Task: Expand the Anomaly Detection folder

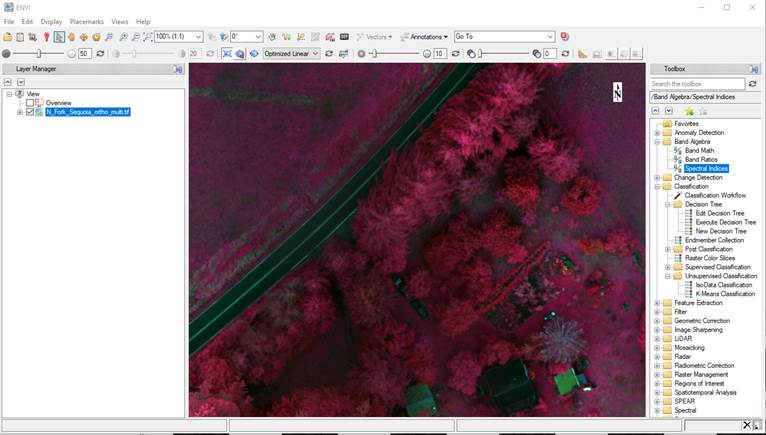Action: pos(657,133)
